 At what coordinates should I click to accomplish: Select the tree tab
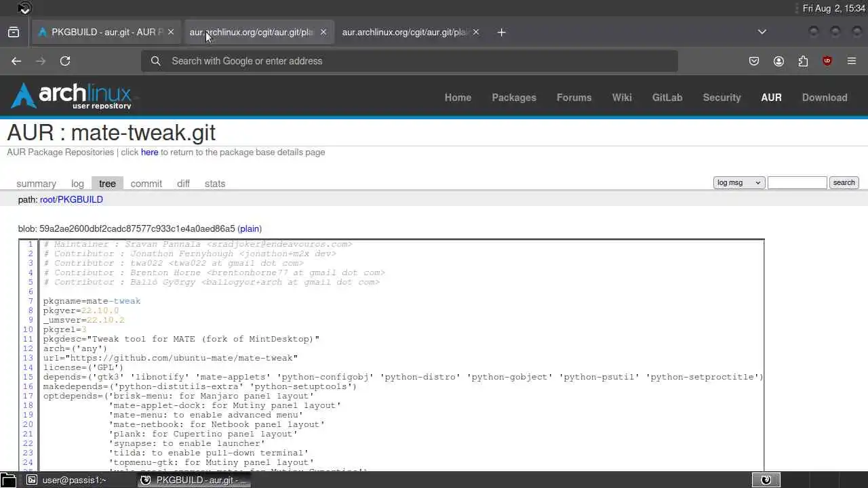click(107, 184)
